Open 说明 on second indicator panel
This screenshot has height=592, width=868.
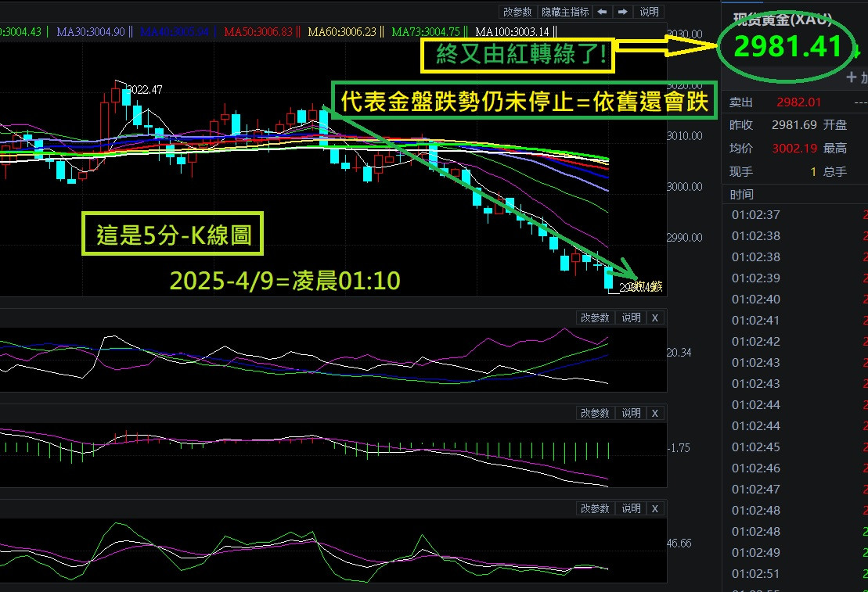631,413
